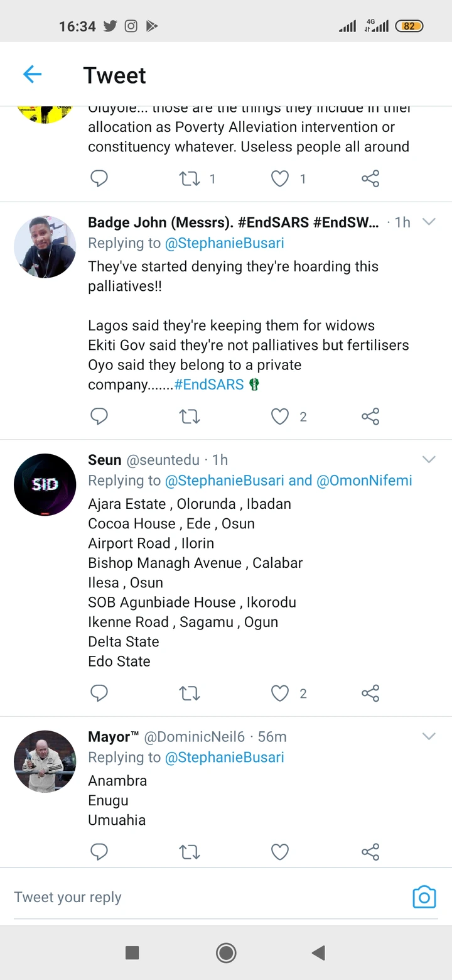Retweet Seun's list of locations tweet
The image size is (452, 980).
coord(189,693)
